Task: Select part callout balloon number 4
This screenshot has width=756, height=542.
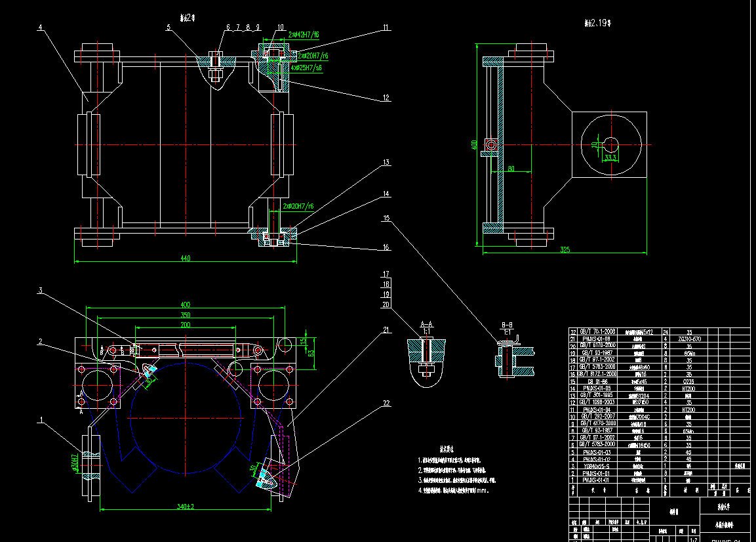Action: [41, 28]
